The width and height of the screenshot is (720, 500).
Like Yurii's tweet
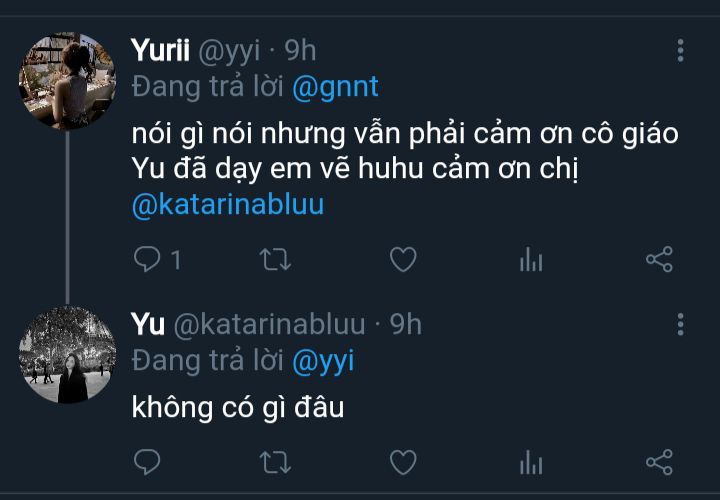point(403,259)
